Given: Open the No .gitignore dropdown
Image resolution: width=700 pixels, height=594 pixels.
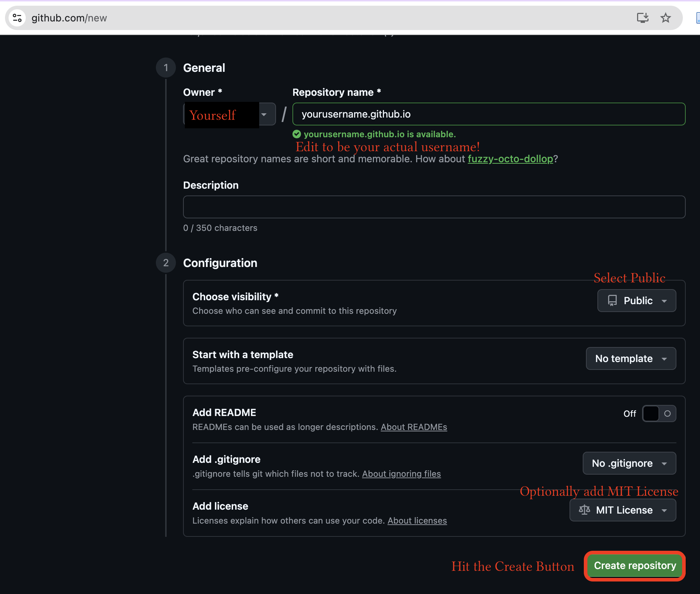Looking at the screenshot, I should (x=629, y=463).
